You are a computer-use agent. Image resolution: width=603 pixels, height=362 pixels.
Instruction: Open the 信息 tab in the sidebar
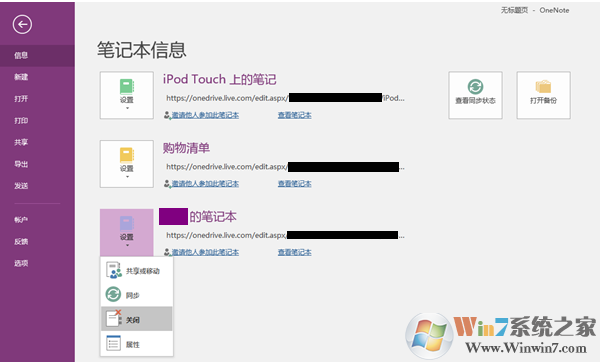coord(37,55)
